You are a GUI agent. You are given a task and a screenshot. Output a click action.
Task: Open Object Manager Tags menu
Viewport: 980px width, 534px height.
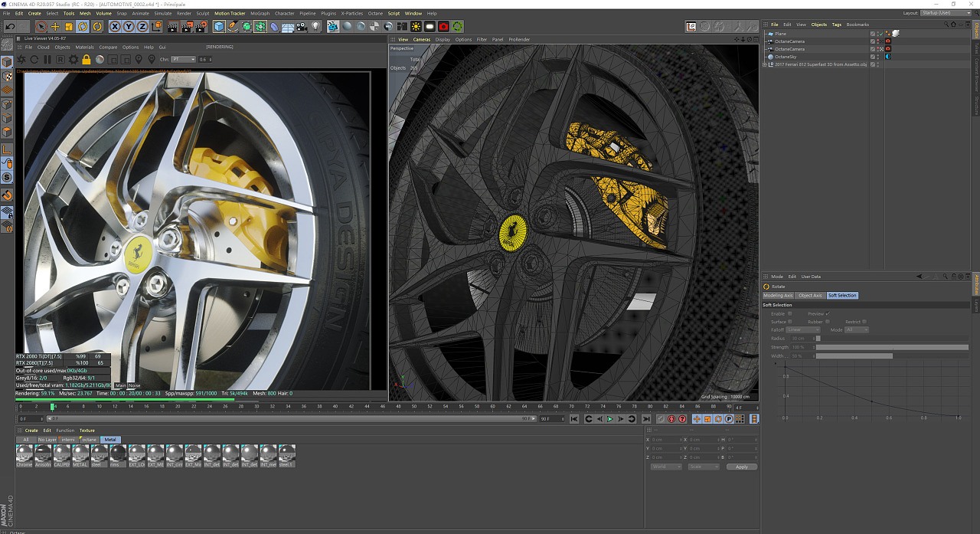click(837, 25)
